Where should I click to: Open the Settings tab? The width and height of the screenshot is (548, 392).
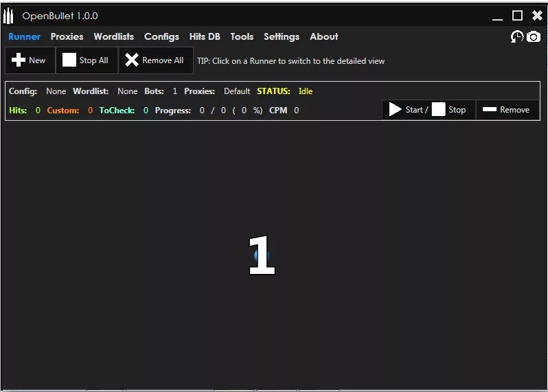click(282, 36)
